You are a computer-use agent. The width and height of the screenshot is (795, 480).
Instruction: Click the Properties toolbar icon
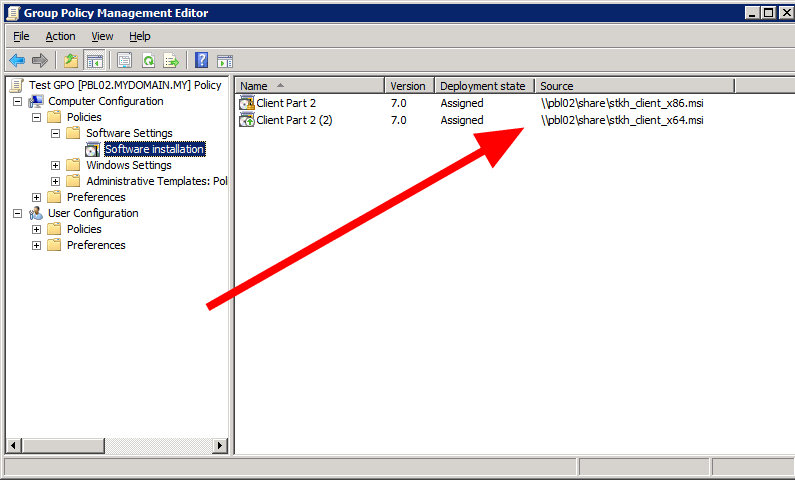pos(125,61)
